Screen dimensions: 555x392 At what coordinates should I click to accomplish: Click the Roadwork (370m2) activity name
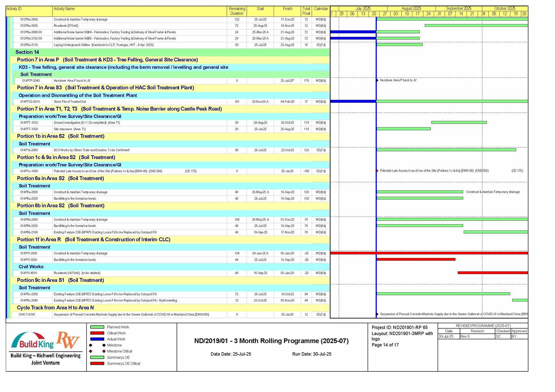[x=66, y=26]
